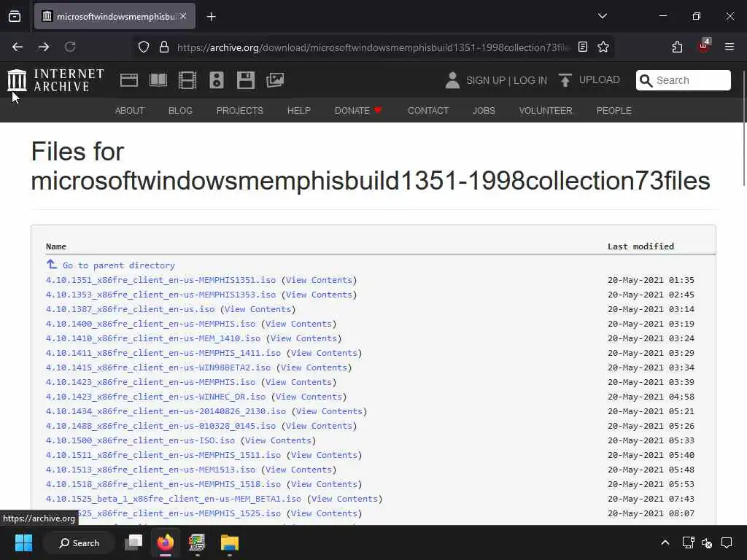747x560 pixels.
Task: Click SIGN UP link
Action: click(486, 80)
